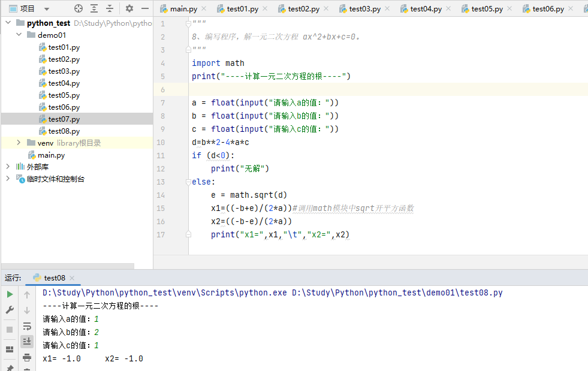Viewport: 588px width, 371px height.
Task: Click the layout restore icon in run panel
Action: pyautogui.click(x=10, y=349)
